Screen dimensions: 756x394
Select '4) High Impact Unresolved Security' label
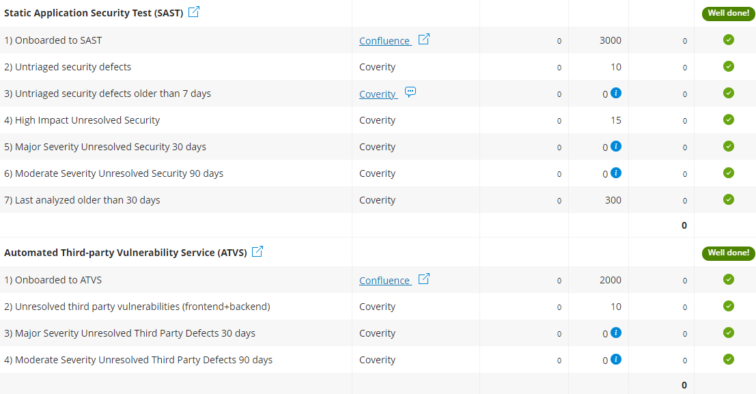(82, 120)
